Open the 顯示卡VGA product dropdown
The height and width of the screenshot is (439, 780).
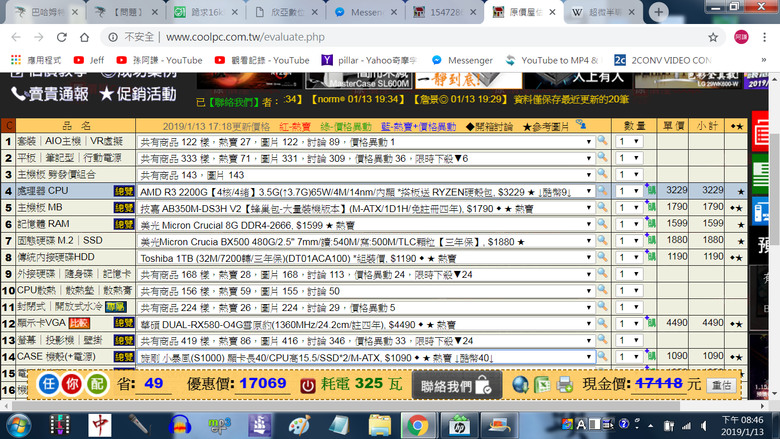(366, 324)
